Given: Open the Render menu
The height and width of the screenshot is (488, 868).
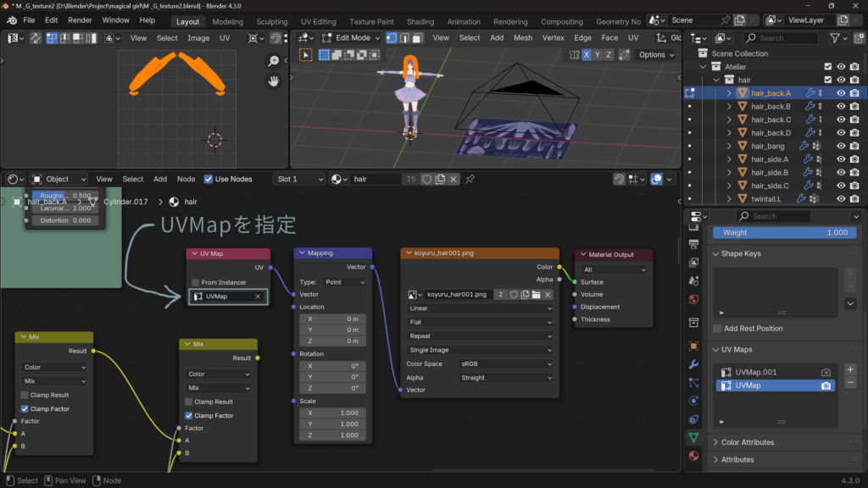Looking at the screenshot, I should tap(80, 20).
